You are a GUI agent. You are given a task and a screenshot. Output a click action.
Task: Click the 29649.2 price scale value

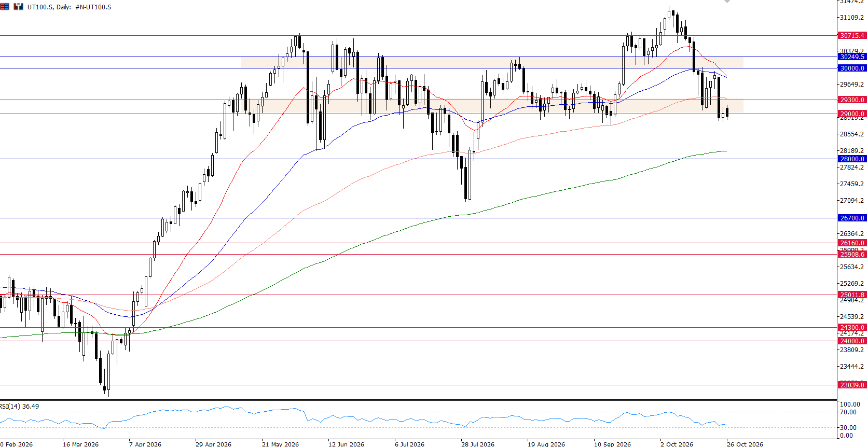852,85
